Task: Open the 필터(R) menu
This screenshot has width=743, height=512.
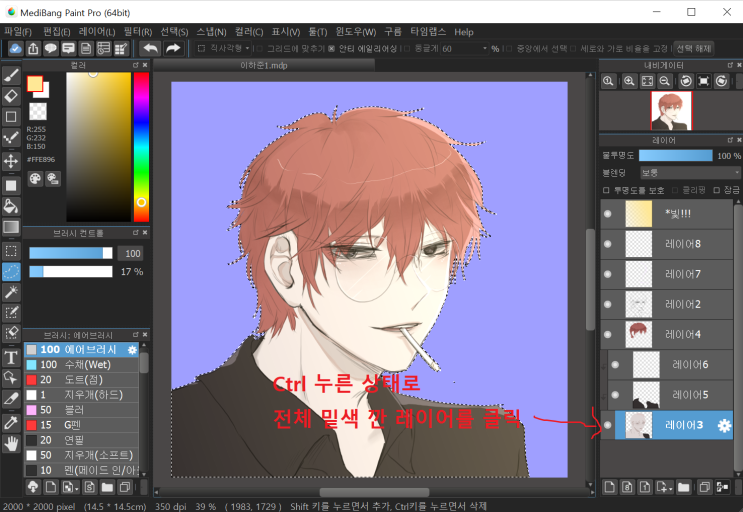Action: (x=138, y=32)
